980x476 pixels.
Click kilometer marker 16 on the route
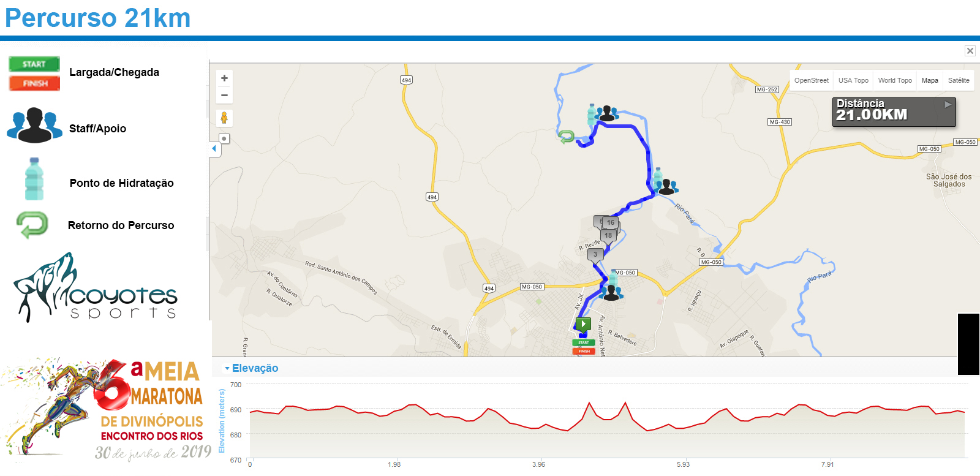pos(610,223)
